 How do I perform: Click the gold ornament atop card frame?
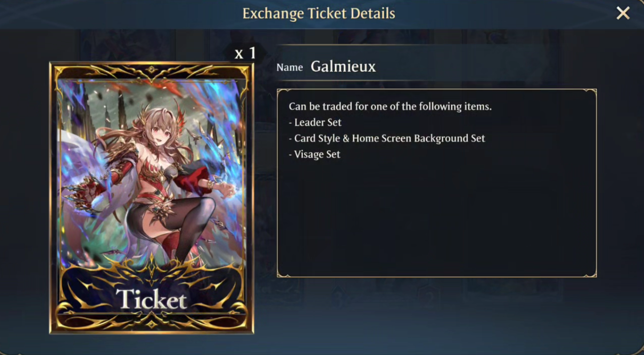[151, 70]
